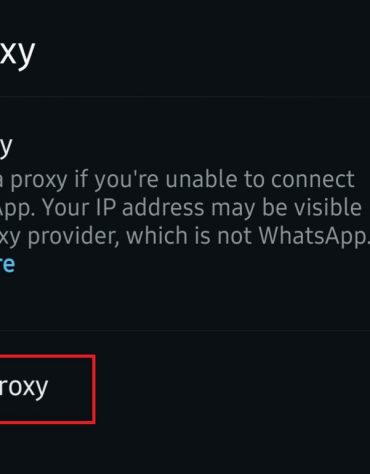Click the text "proxy if you're unable to connect"

click(182, 180)
